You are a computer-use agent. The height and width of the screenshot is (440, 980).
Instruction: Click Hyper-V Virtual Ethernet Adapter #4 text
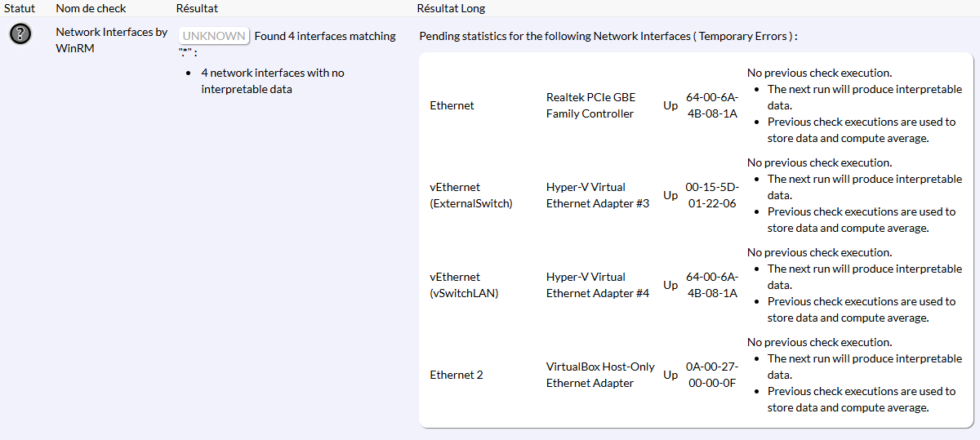(598, 285)
